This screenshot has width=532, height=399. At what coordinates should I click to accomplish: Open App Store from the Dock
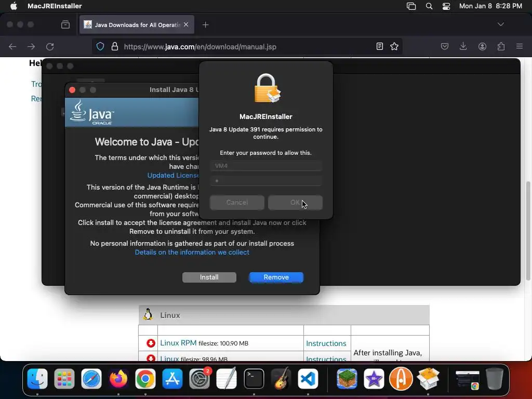(x=172, y=379)
